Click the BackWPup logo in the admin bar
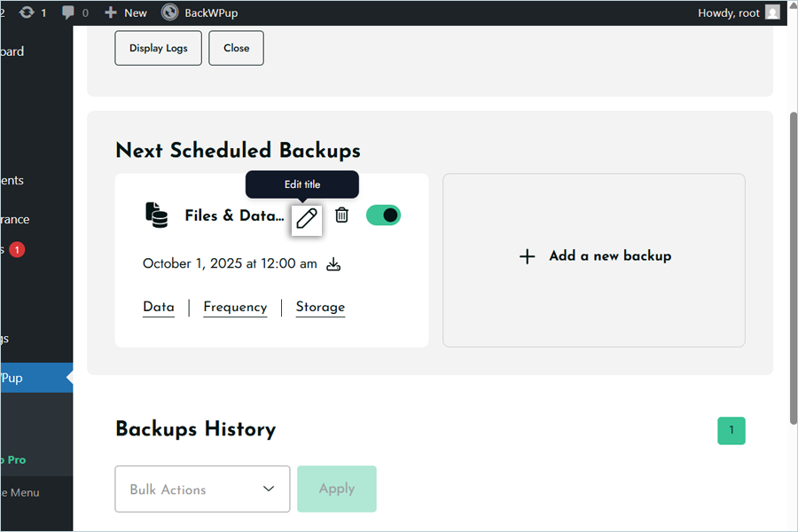The height and width of the screenshot is (532, 798). click(x=169, y=12)
